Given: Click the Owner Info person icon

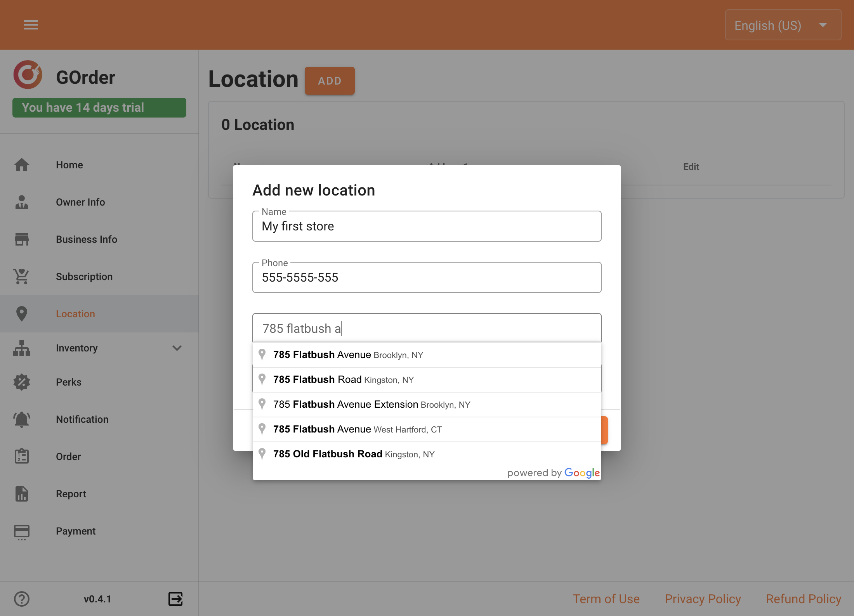Looking at the screenshot, I should 22,202.
